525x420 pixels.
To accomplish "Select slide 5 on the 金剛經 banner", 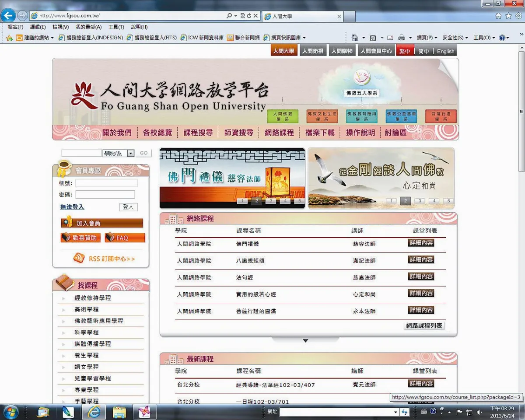I will 448,201.
